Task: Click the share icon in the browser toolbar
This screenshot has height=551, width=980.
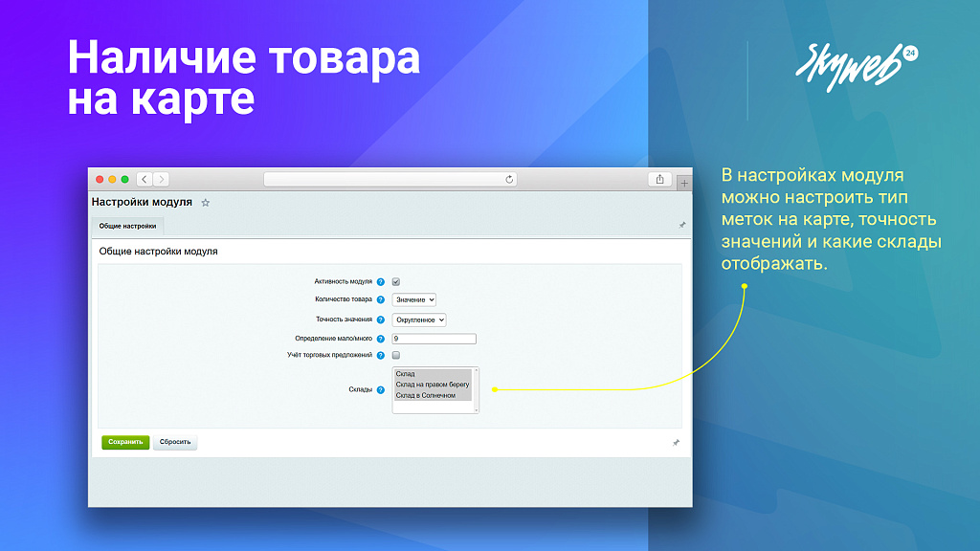Action: [x=660, y=178]
